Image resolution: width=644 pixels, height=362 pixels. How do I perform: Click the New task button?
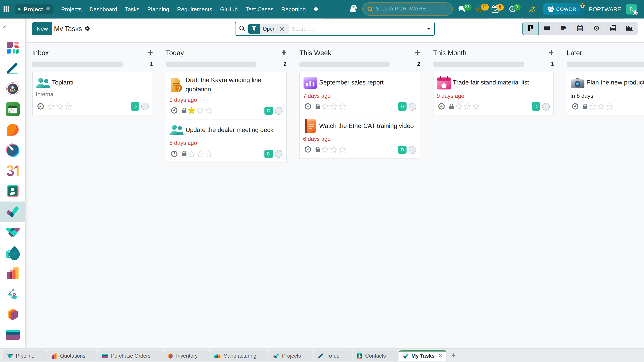42,29
